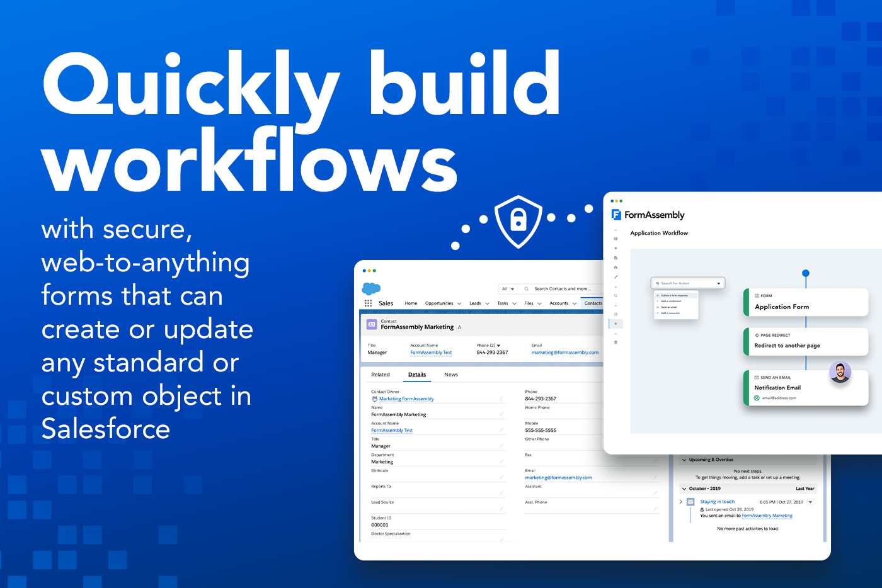The height and width of the screenshot is (588, 882).
Task: Expand the Files nav chevron
Action: [x=539, y=303]
